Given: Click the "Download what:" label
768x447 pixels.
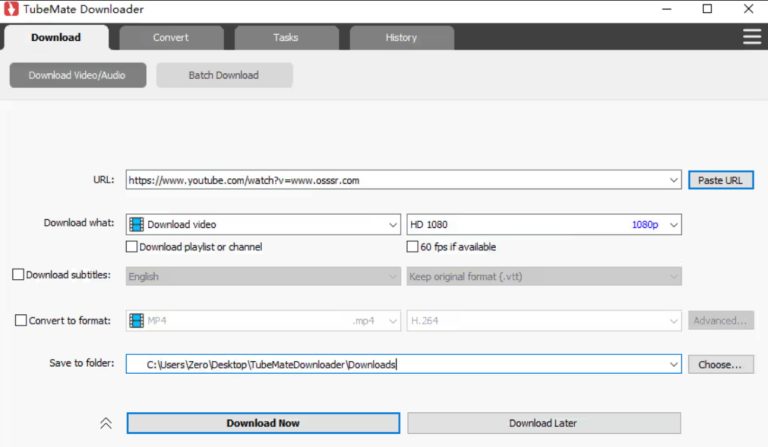Looking at the screenshot, I should click(79, 223).
